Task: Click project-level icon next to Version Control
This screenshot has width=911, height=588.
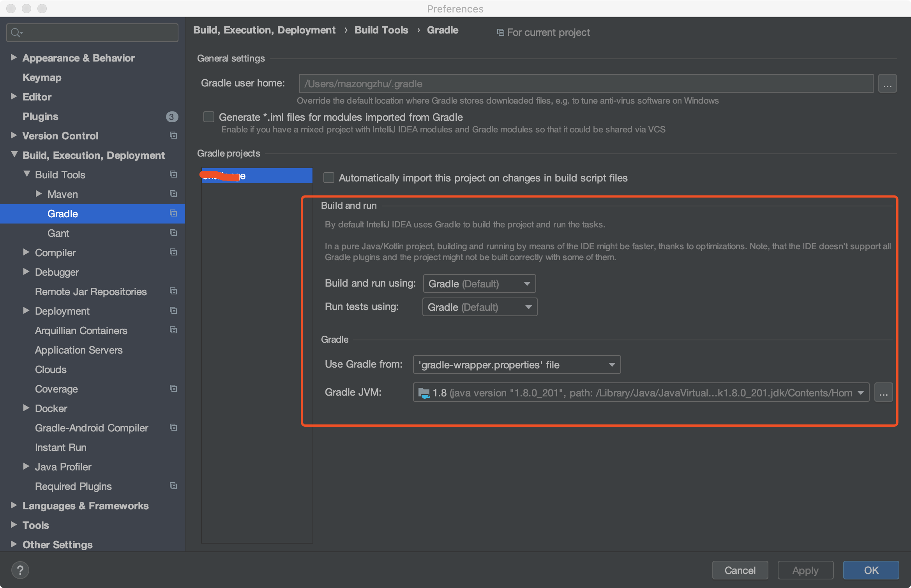Action: click(x=173, y=136)
